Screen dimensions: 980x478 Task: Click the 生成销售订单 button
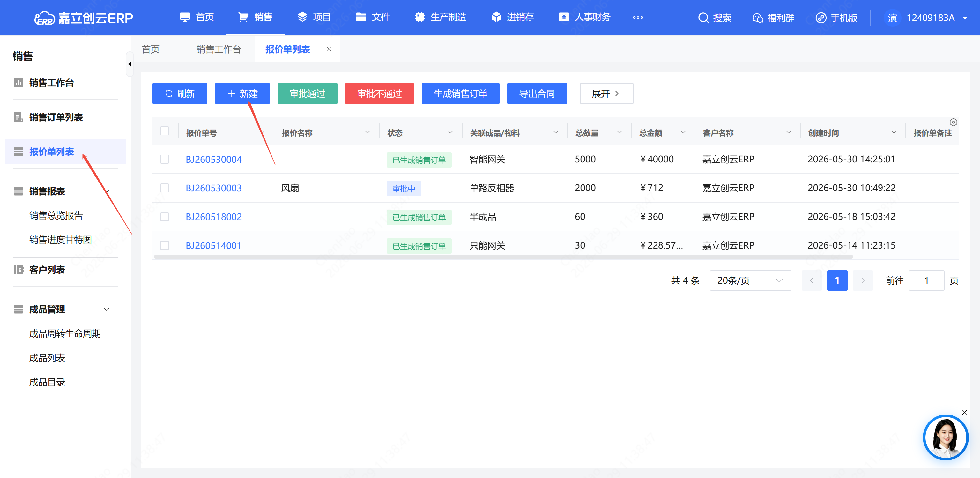(460, 93)
